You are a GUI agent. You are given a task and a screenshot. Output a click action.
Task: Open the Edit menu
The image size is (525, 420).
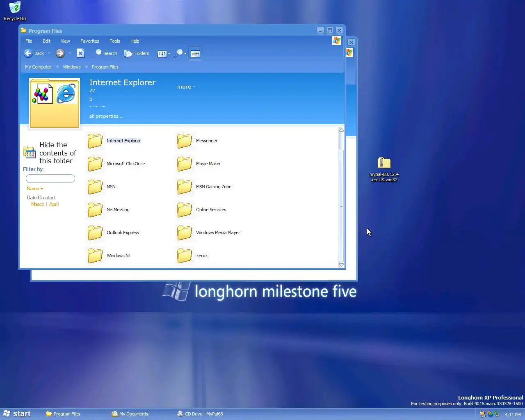coord(46,41)
